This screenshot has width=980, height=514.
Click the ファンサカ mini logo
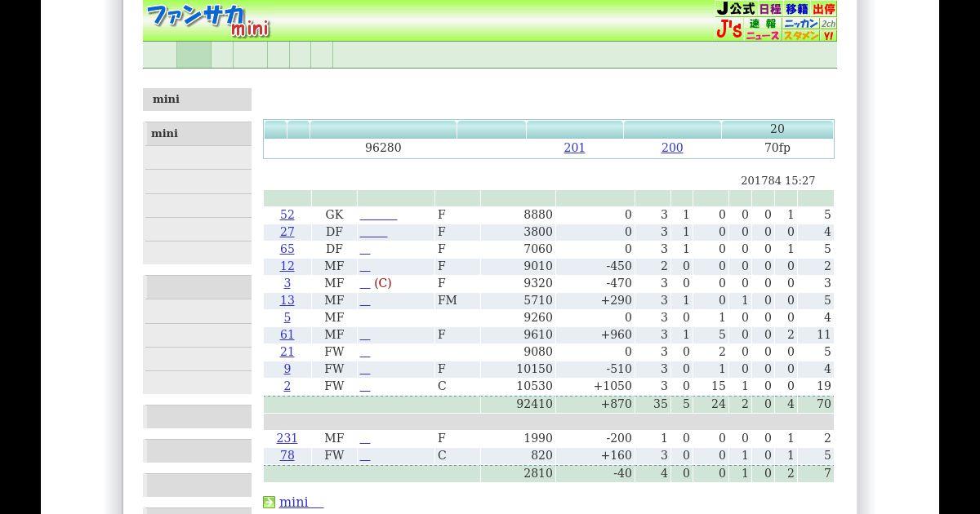[x=208, y=20]
